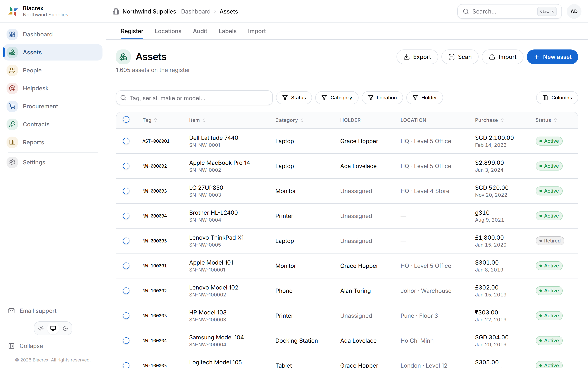Open the Columns chooser
The height and width of the screenshot is (368, 588).
point(557,98)
